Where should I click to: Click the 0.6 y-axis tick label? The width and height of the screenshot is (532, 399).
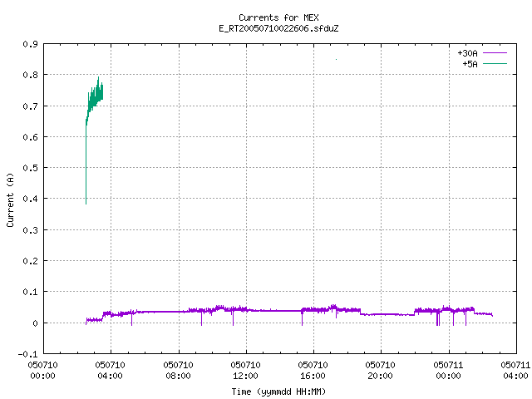point(30,137)
